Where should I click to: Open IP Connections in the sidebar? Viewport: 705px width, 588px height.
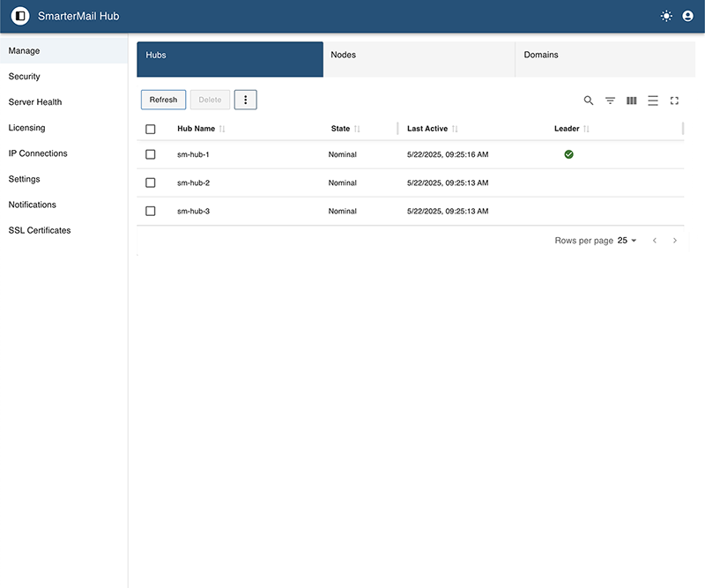pyautogui.click(x=63, y=153)
